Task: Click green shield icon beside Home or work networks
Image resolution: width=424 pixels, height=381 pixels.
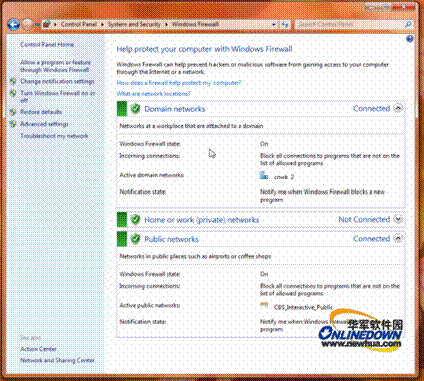Action: click(x=135, y=220)
